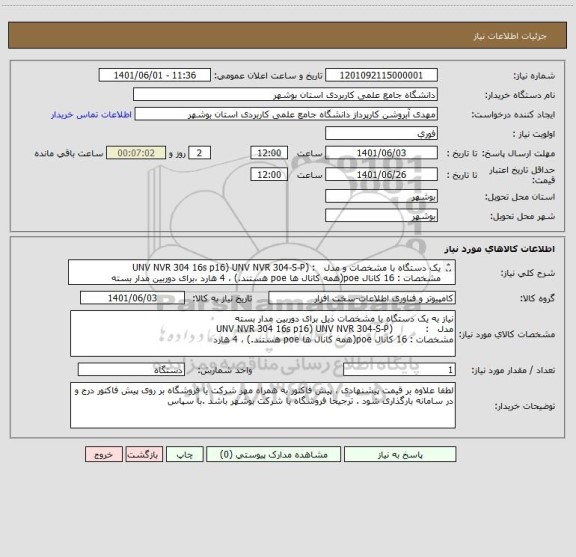Click price validity date 1401/06/26
Viewport: 576px width, 557px height.
(x=381, y=175)
